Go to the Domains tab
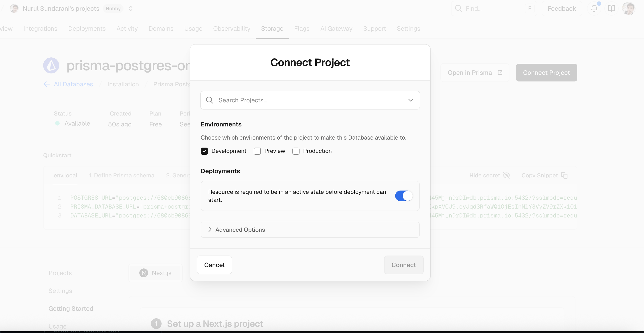644x333 pixels. [x=161, y=28]
